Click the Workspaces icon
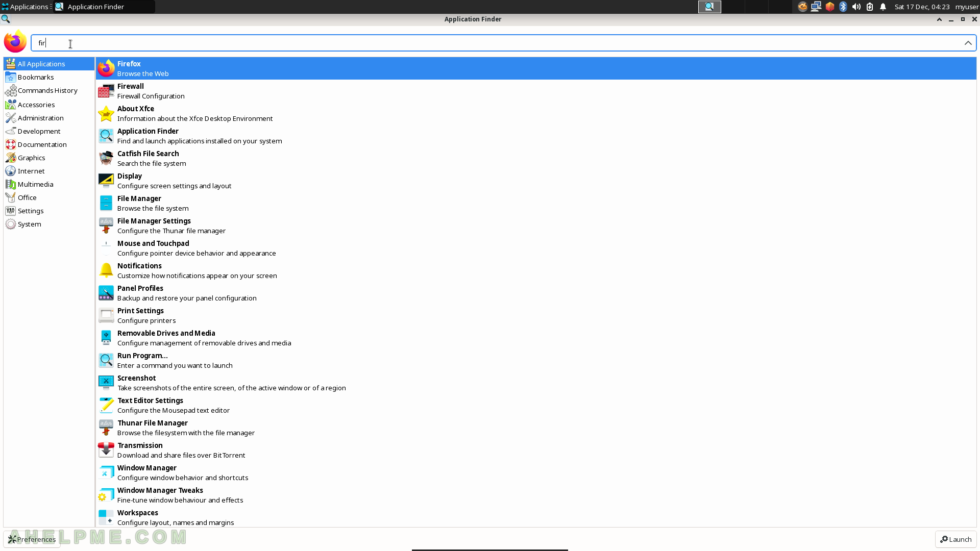 tap(106, 517)
